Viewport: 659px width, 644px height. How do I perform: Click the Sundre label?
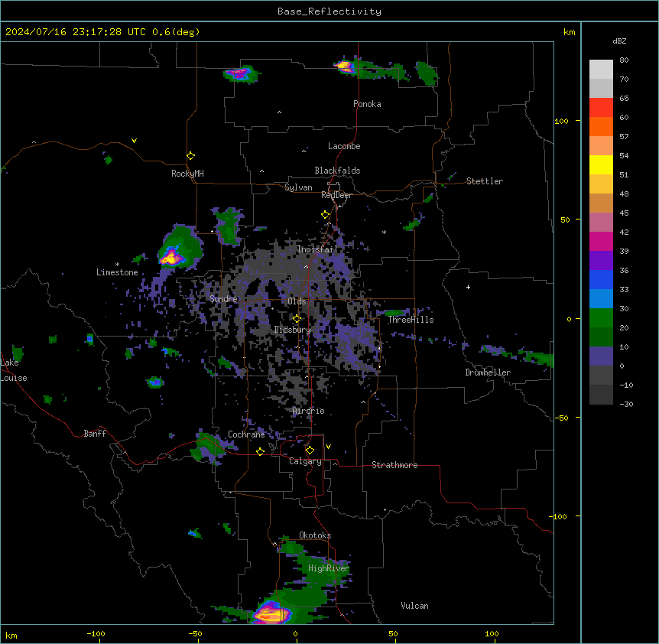(x=223, y=299)
